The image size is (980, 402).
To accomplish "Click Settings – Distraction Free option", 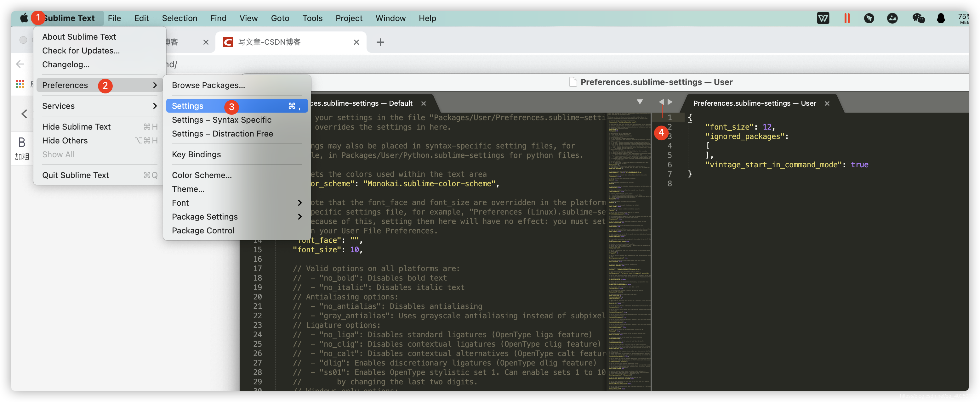I will tap(223, 134).
